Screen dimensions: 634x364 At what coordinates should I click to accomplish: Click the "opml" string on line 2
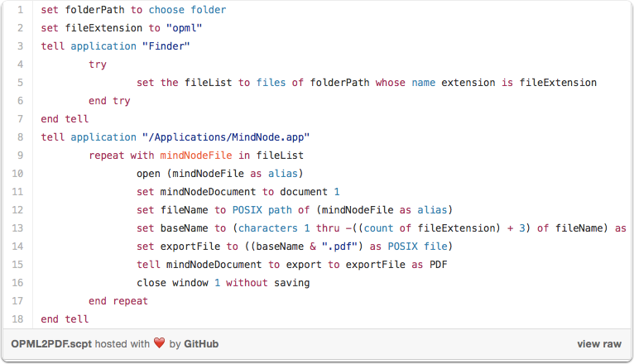[x=184, y=28]
